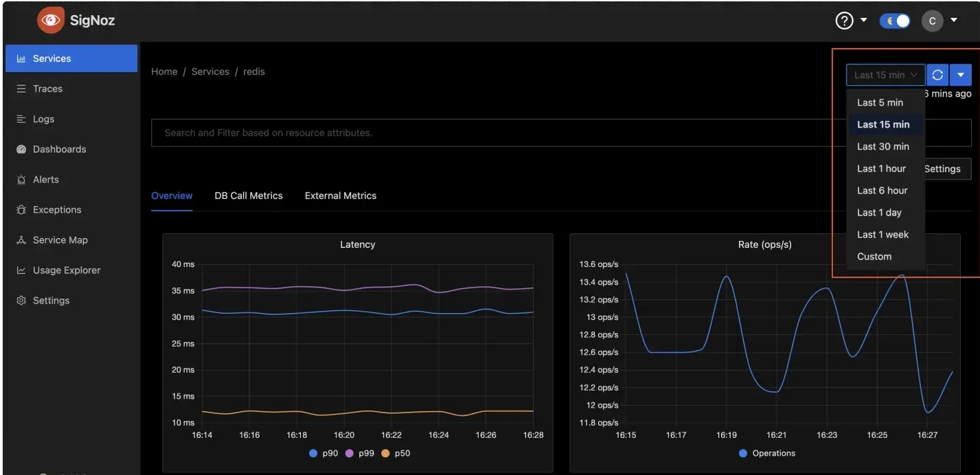Select Last 5 min option

pyautogui.click(x=886, y=102)
